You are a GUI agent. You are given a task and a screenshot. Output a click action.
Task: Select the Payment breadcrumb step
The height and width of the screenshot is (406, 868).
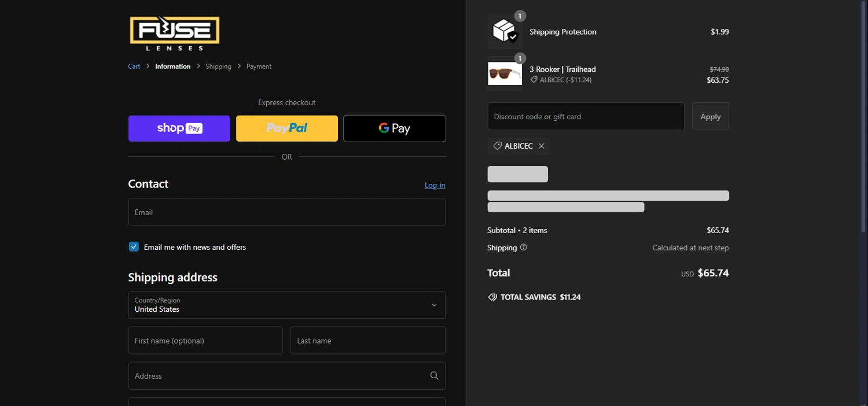[x=259, y=67]
